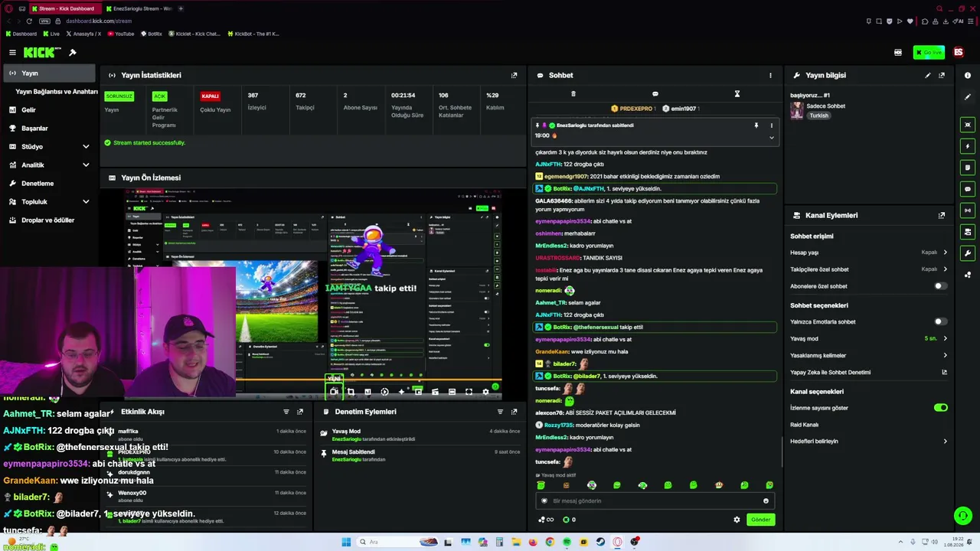Expand the pinned message chevron
The image size is (980, 551).
pyautogui.click(x=771, y=138)
